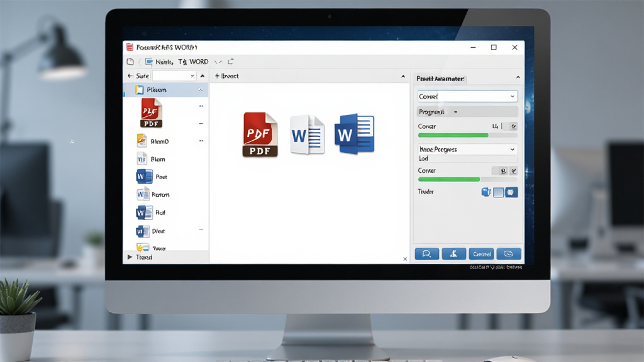The width and height of the screenshot is (644, 362).
Task: Clear the sidebar search field with x
Action: point(192,76)
